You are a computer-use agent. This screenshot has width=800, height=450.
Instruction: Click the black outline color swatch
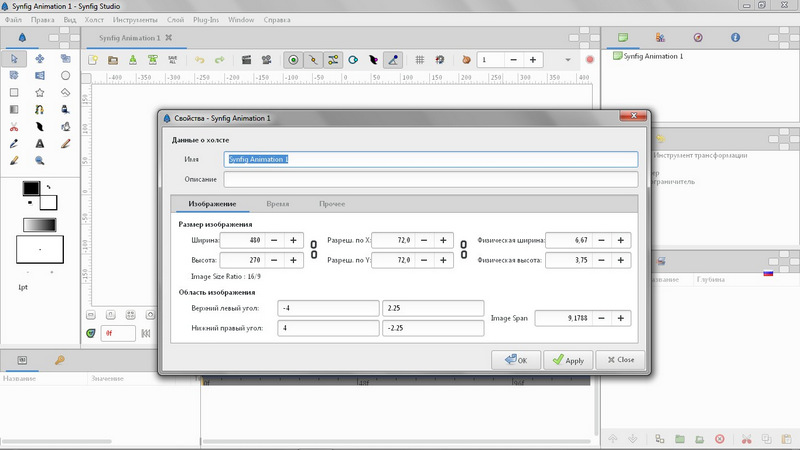(x=31, y=188)
